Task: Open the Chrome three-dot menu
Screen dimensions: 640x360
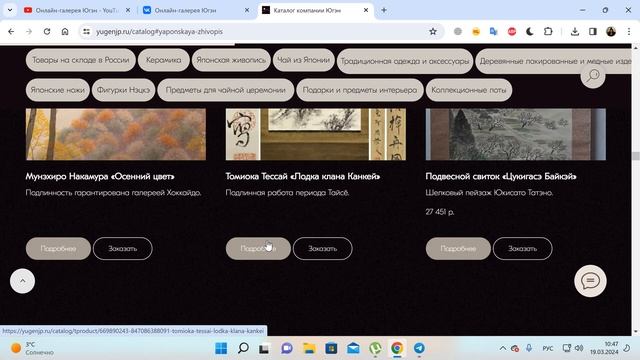Action: (x=629, y=31)
